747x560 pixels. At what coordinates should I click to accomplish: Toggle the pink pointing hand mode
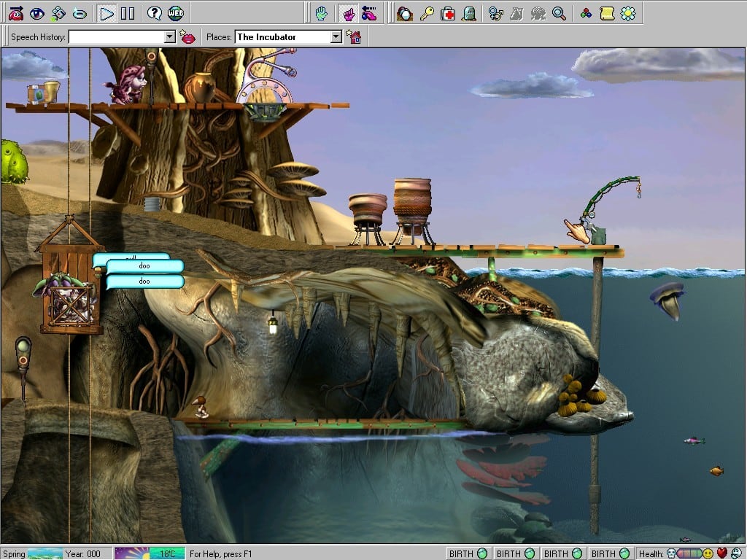click(349, 12)
